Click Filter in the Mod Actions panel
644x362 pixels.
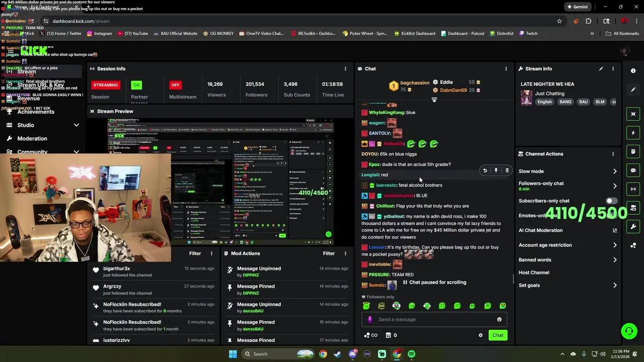pos(329,253)
